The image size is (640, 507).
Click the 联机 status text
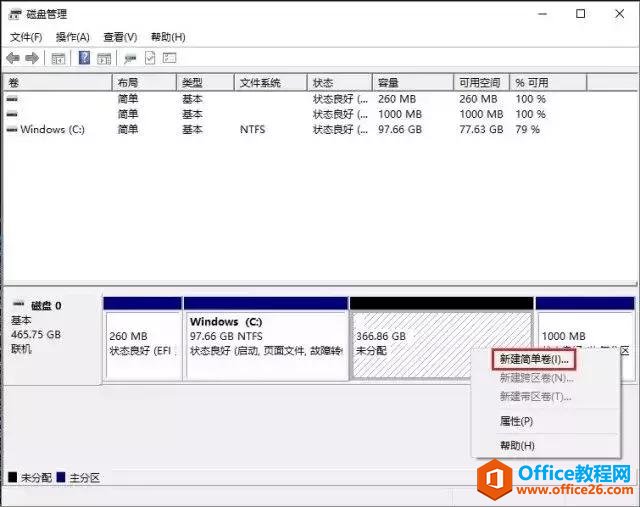pyautogui.click(x=21, y=349)
